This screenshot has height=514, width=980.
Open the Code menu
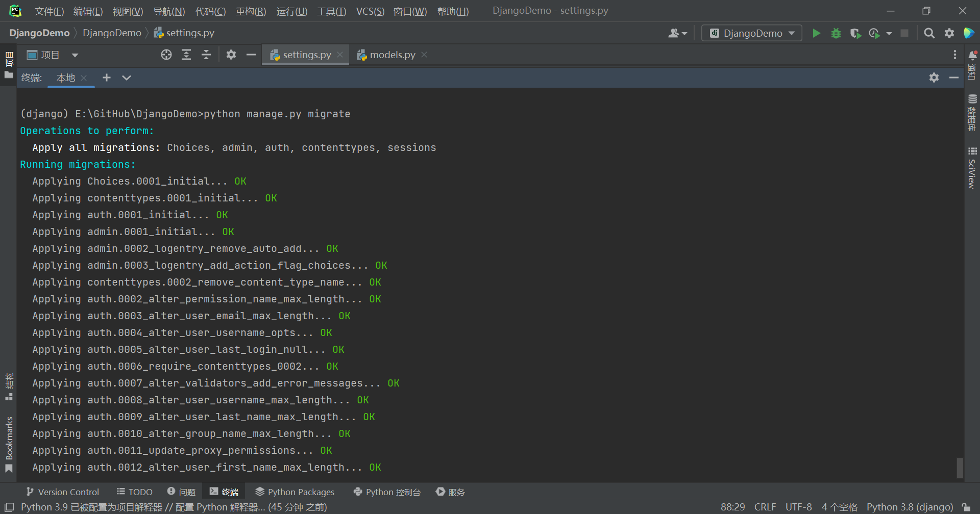(x=210, y=11)
